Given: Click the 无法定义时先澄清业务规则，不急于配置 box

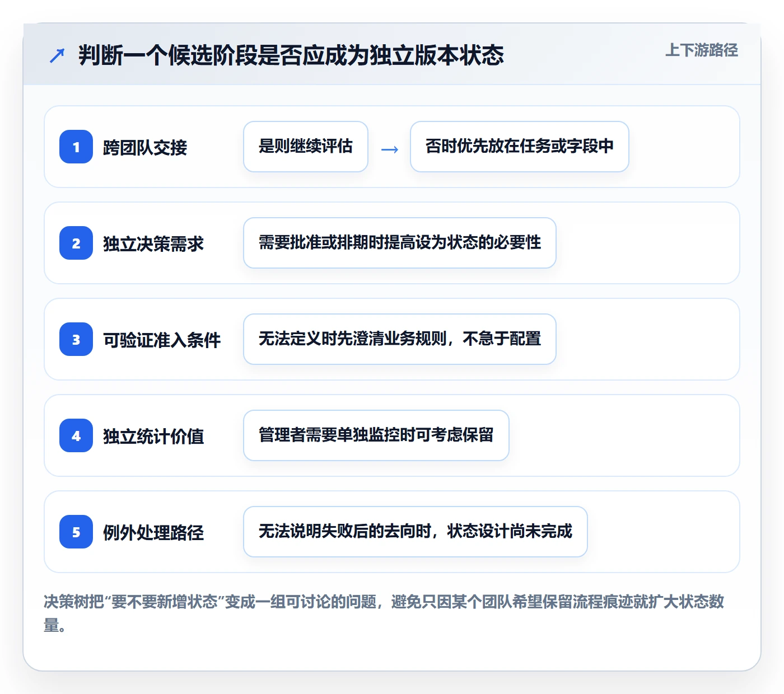Looking at the screenshot, I should point(400,339).
